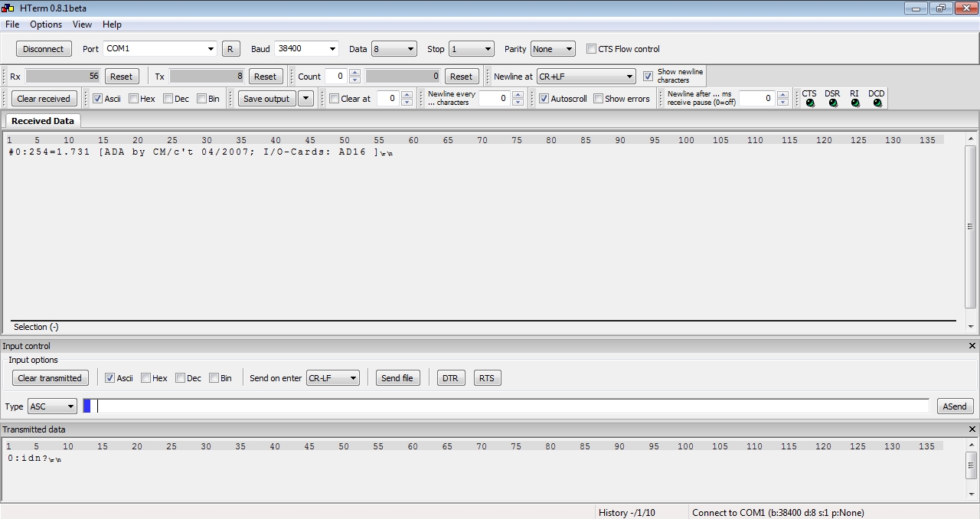Viewport: 980px width, 519px height.
Task: Enable Hex in Input options
Action: pos(145,378)
